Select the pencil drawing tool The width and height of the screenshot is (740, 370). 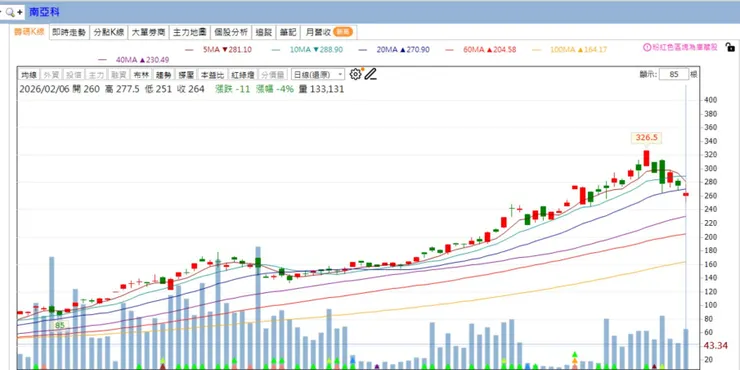pyautogui.click(x=370, y=74)
